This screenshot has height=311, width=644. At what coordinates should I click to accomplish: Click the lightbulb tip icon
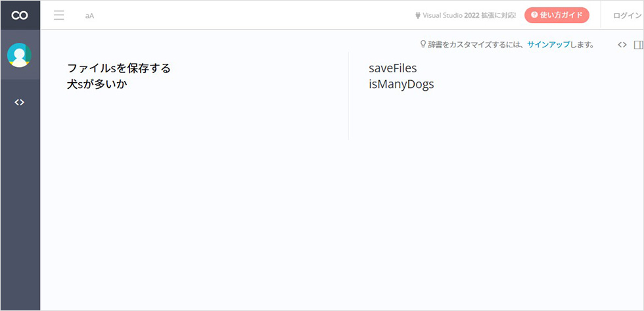[423, 44]
